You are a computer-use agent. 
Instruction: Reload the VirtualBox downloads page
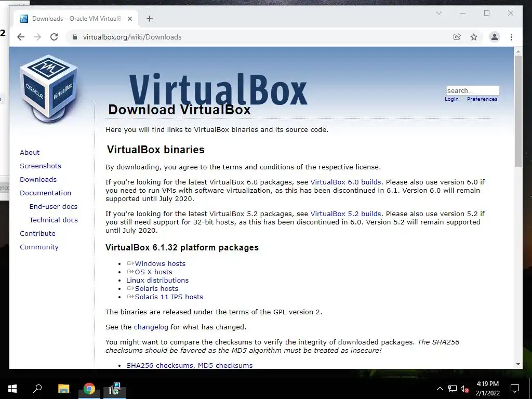[x=54, y=37]
